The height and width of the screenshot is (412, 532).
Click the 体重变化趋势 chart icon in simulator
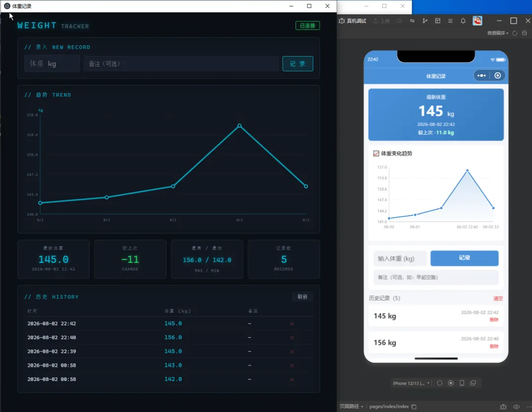tap(376, 154)
